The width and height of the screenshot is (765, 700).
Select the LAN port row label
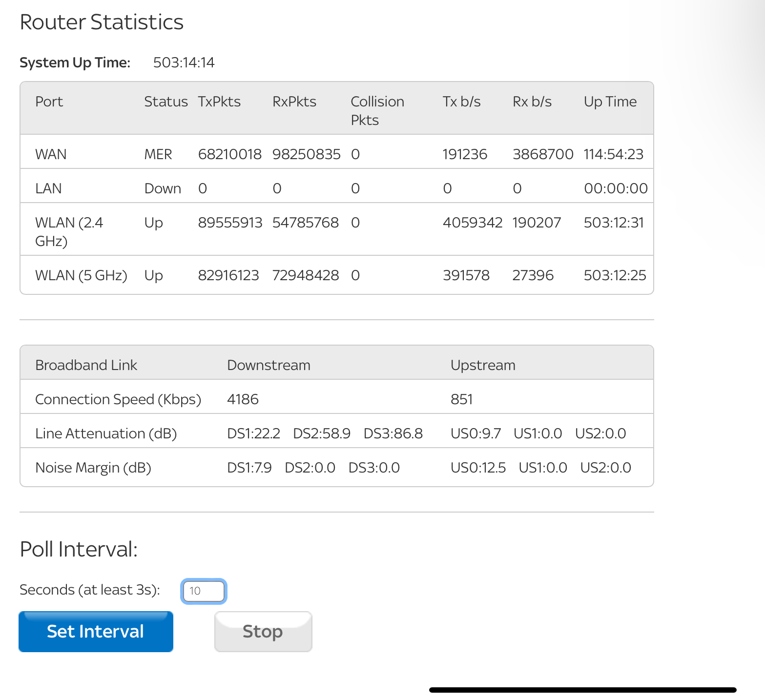(x=48, y=188)
